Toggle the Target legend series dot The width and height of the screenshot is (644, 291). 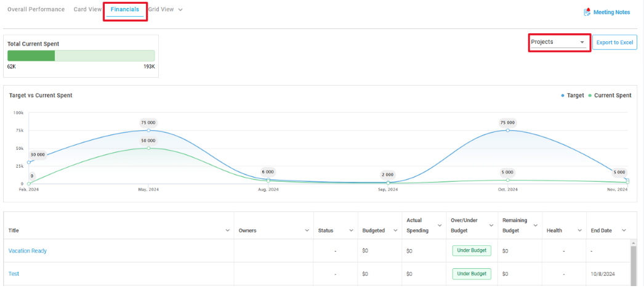563,96
